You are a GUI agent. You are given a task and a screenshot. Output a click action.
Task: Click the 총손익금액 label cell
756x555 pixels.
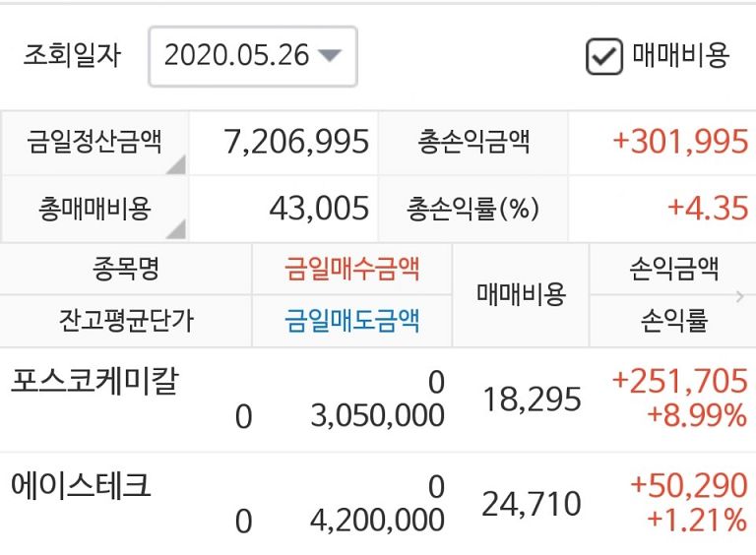[473, 143]
